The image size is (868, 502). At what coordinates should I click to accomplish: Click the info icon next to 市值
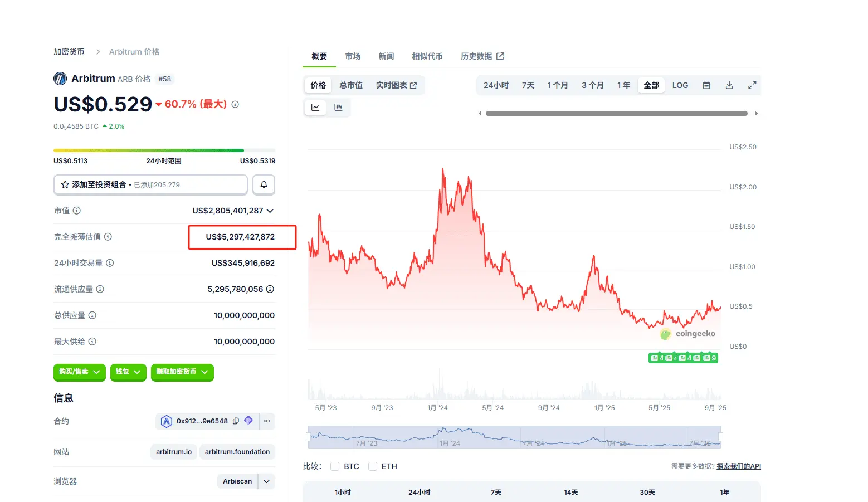pos(77,211)
